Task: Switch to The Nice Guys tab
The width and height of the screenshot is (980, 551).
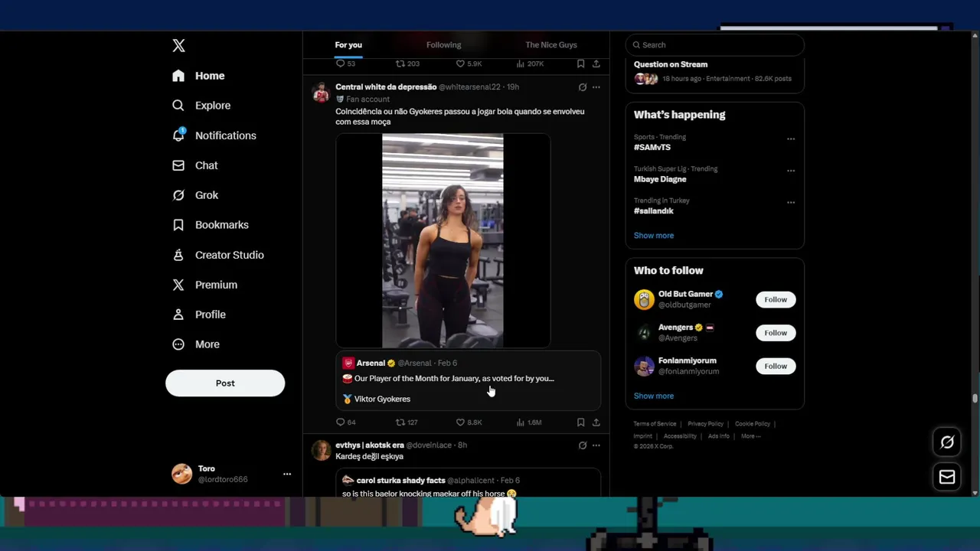Action: click(x=551, y=45)
